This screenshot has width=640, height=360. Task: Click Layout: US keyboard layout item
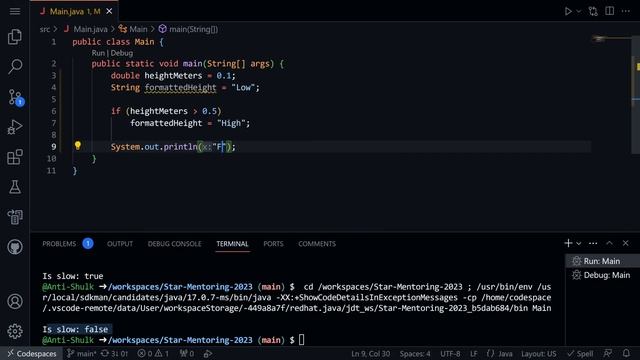(x=538, y=353)
